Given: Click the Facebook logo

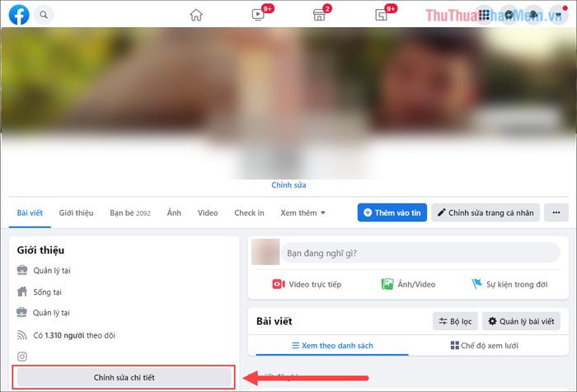Looking at the screenshot, I should (19, 15).
